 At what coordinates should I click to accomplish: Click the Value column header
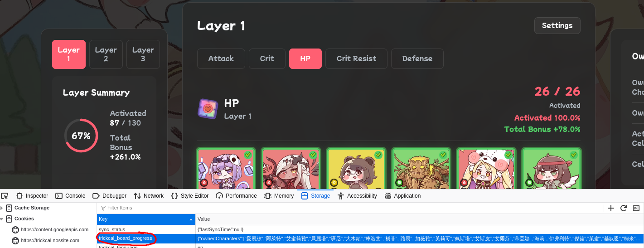(420, 219)
